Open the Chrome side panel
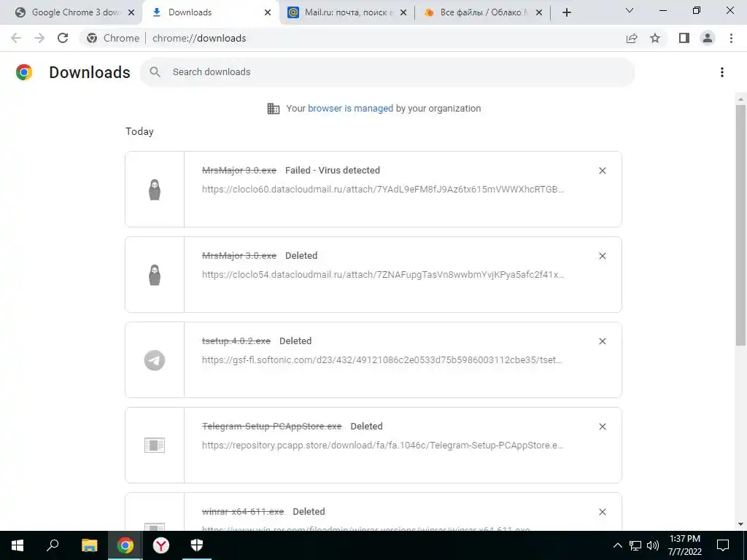Image resolution: width=747 pixels, height=560 pixels. [x=684, y=38]
